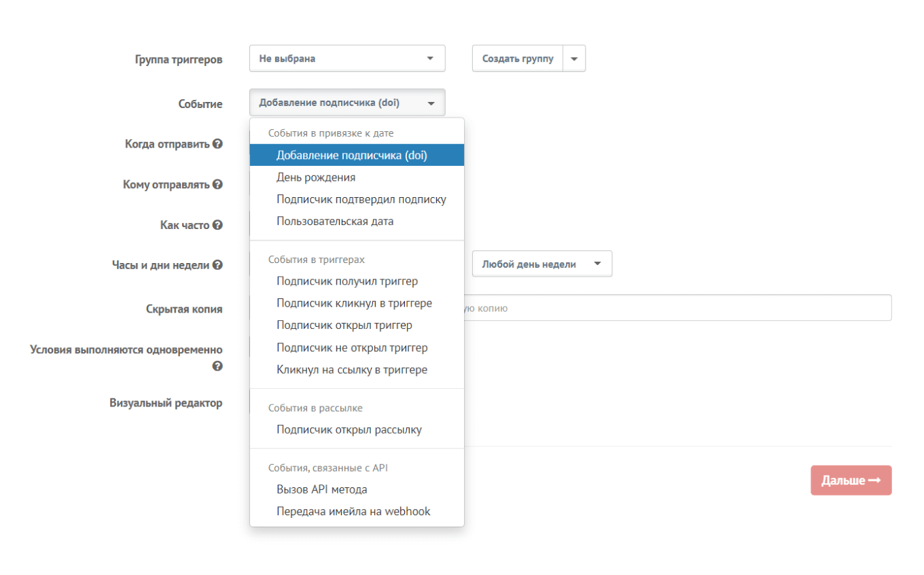Choose Подписчик подтвердил подписку option
The height and width of the screenshot is (575, 924).
(x=361, y=200)
